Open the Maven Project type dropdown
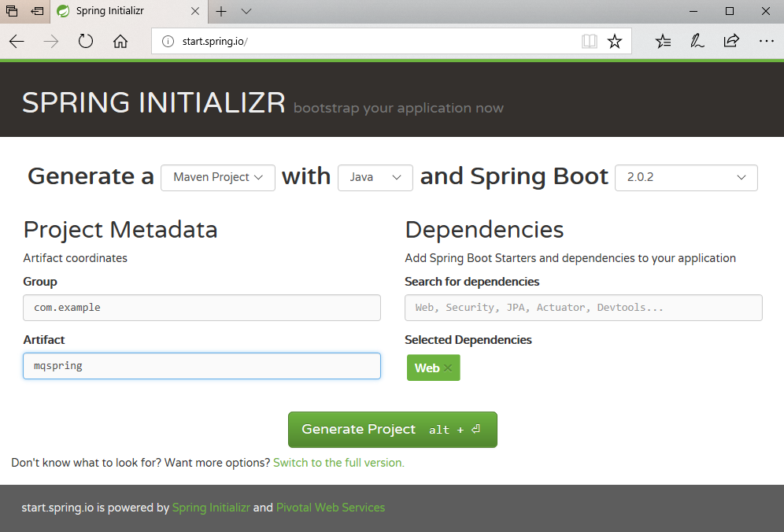 click(217, 177)
